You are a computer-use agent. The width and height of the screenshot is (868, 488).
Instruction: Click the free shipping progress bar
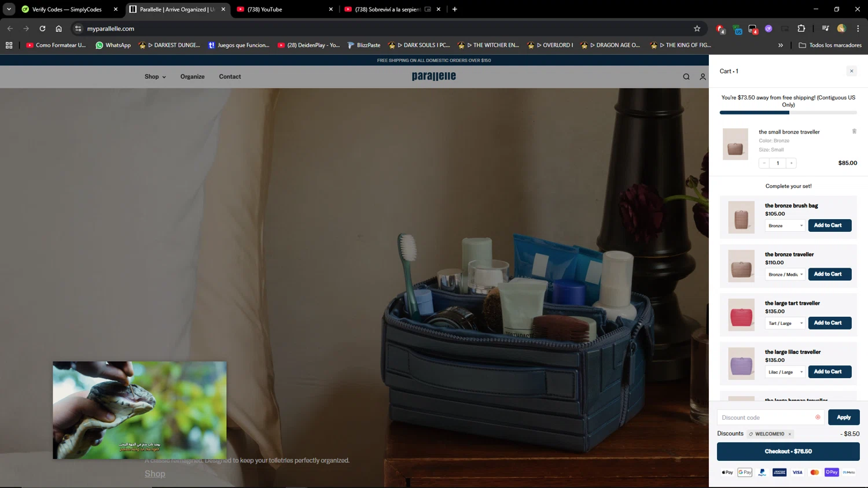pos(788,113)
